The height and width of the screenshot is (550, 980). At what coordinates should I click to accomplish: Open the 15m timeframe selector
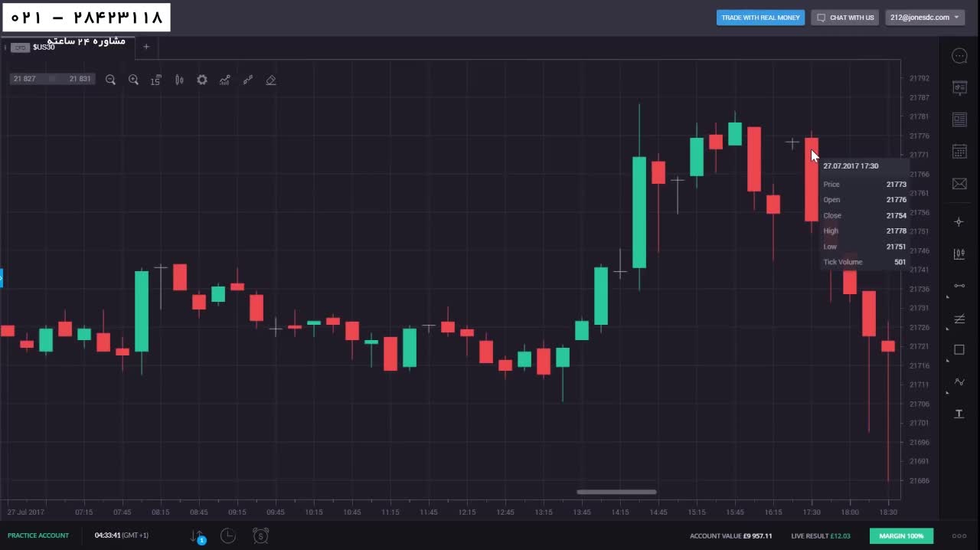tap(156, 80)
